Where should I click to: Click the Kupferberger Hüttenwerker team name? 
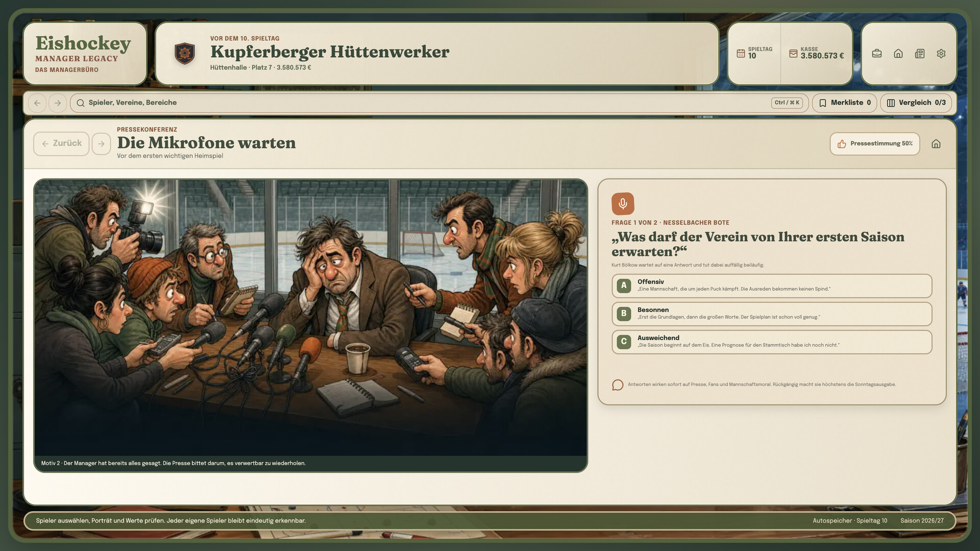(330, 52)
